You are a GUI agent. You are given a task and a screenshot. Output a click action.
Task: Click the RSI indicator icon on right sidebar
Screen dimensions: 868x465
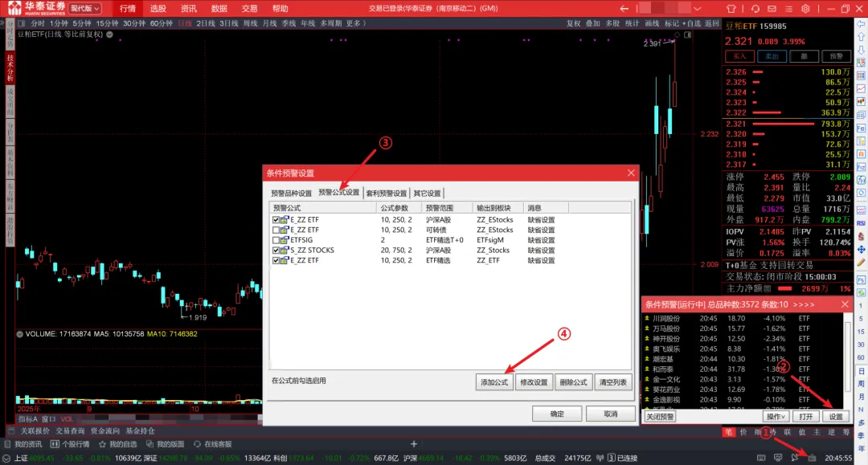862,223
